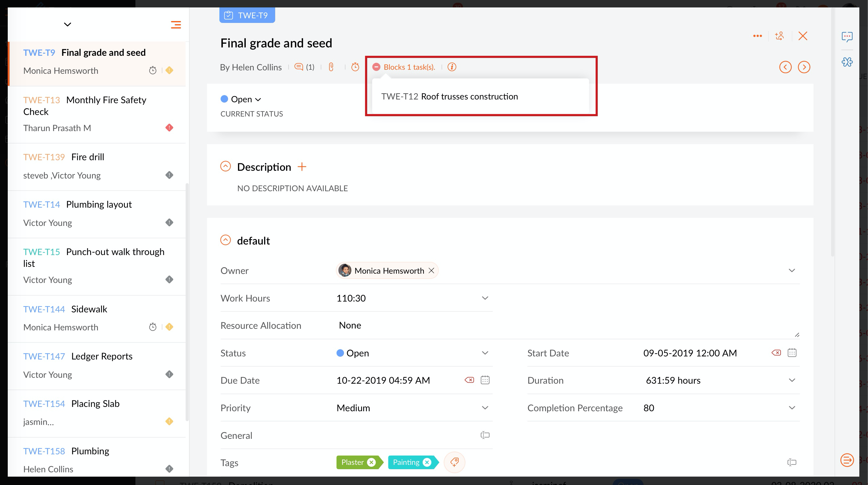Select TWE-T14 Plumbing layout task
The image size is (868, 485).
(99, 205)
